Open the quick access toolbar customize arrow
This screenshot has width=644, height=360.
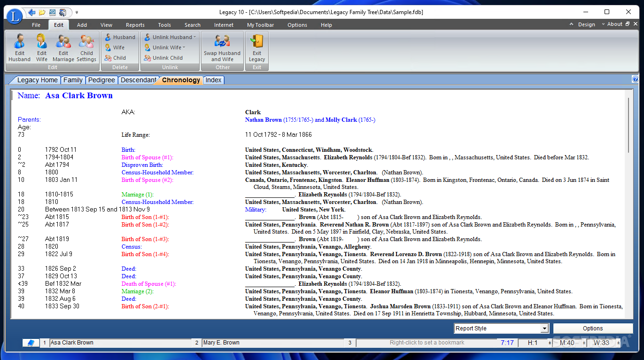point(77,12)
